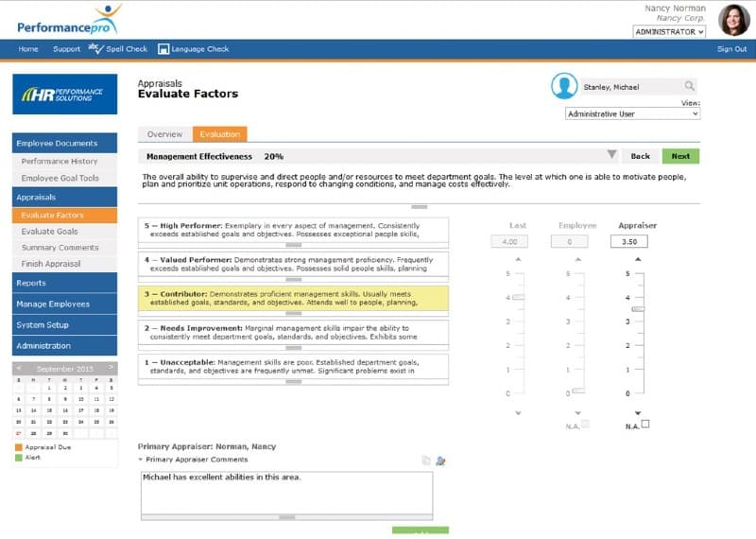
Task: Click the blue employee avatar icon
Action: pyautogui.click(x=564, y=86)
